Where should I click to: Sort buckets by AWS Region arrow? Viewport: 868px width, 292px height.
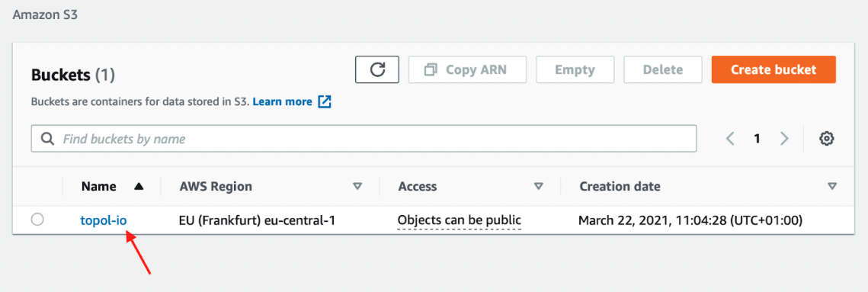[x=357, y=187]
